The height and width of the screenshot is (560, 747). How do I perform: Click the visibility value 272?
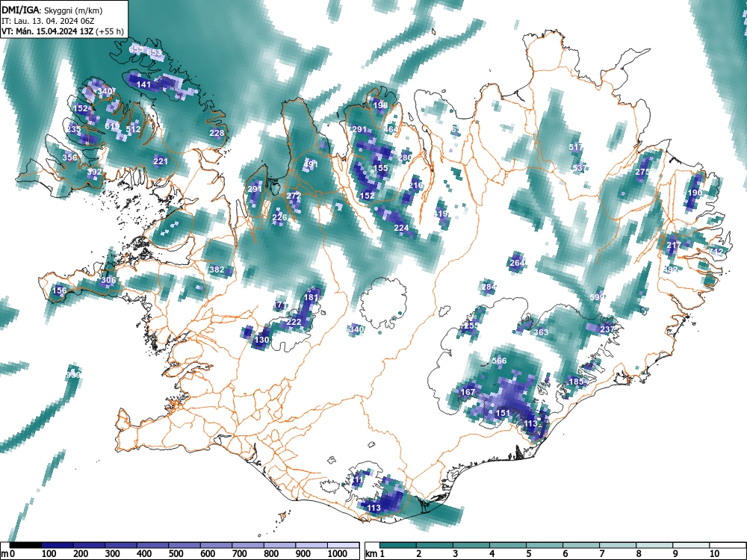click(294, 196)
